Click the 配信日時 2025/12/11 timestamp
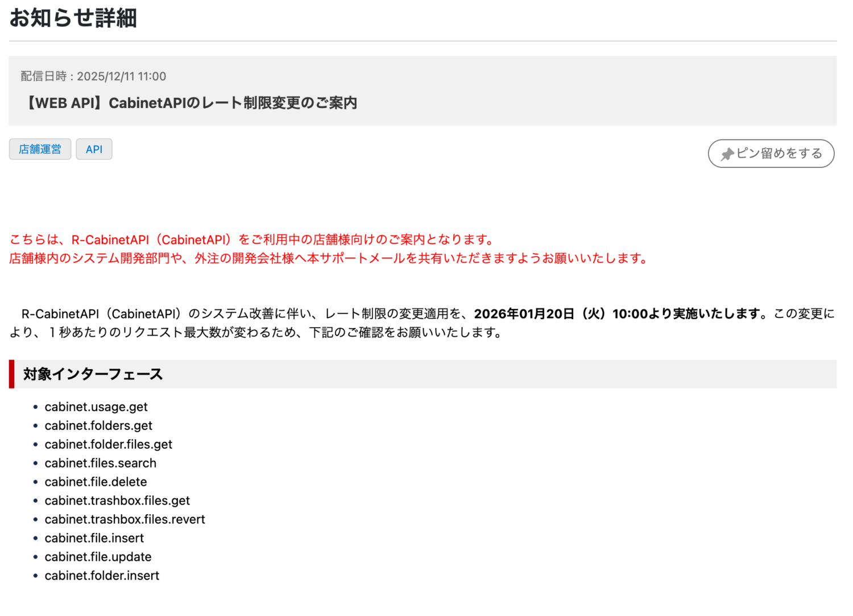Screen dimensions: 853x616 93,76
